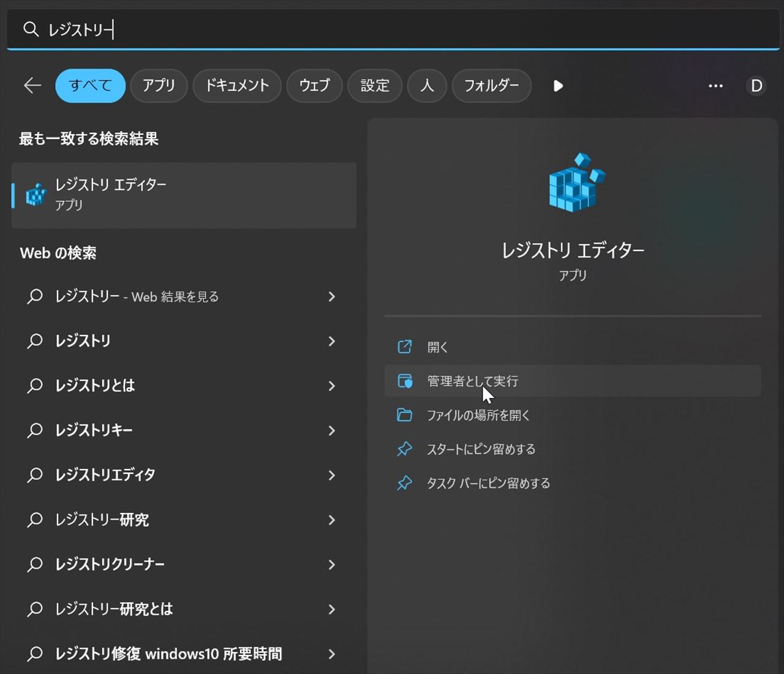Screen dimensions: 784x674
Task: Open web suggestion レジストリ
Action: (184, 341)
